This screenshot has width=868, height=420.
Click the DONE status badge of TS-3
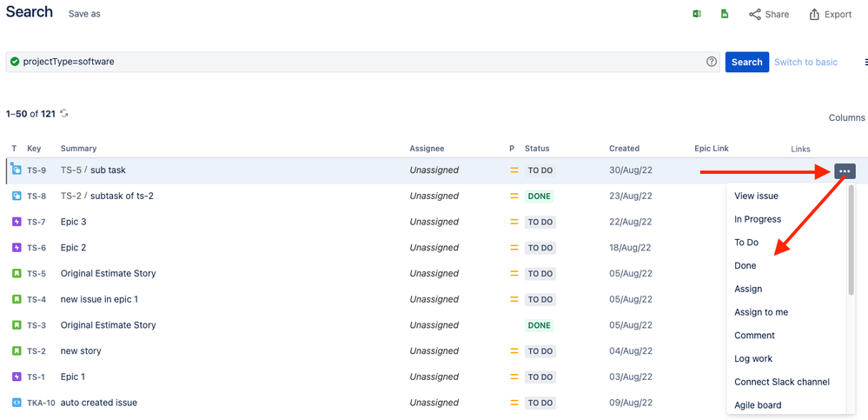coord(540,325)
